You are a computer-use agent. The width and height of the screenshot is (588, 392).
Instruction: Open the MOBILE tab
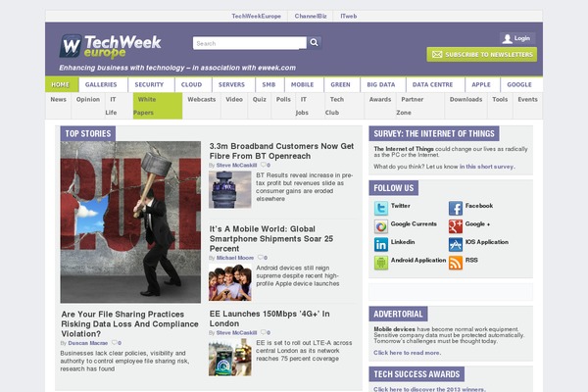302,84
